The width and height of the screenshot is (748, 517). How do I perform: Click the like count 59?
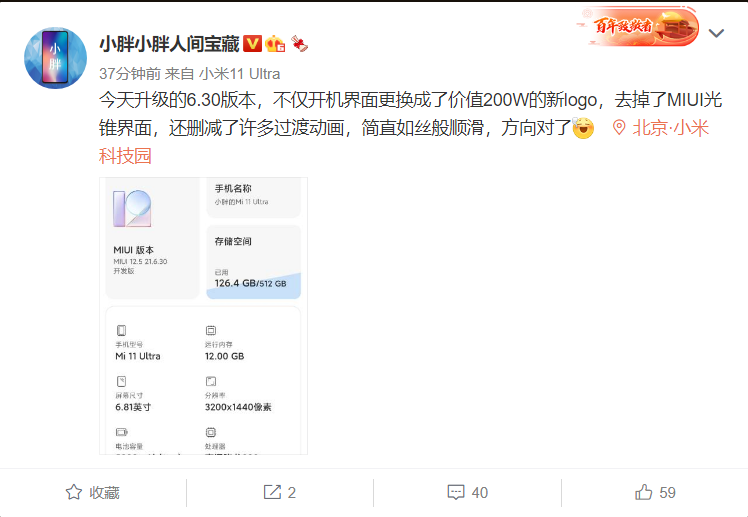(667, 493)
